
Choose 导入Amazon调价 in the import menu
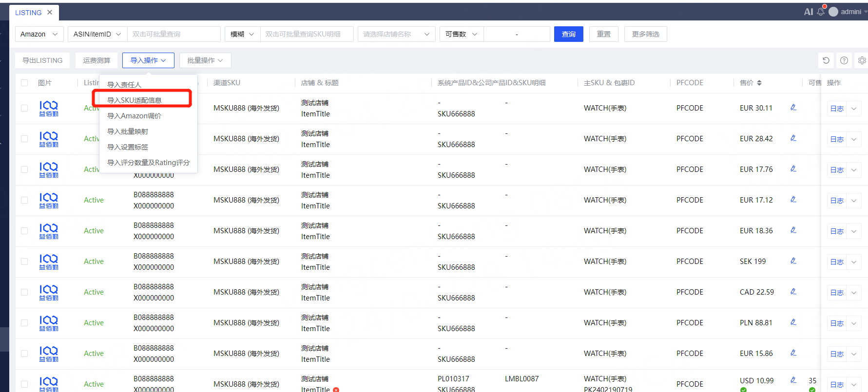(135, 116)
